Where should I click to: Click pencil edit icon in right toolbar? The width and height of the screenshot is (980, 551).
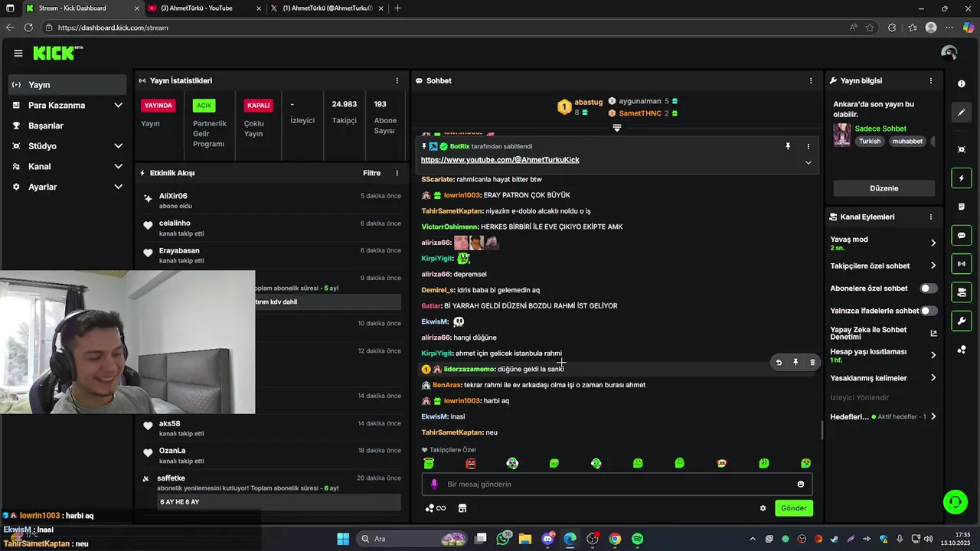962,112
